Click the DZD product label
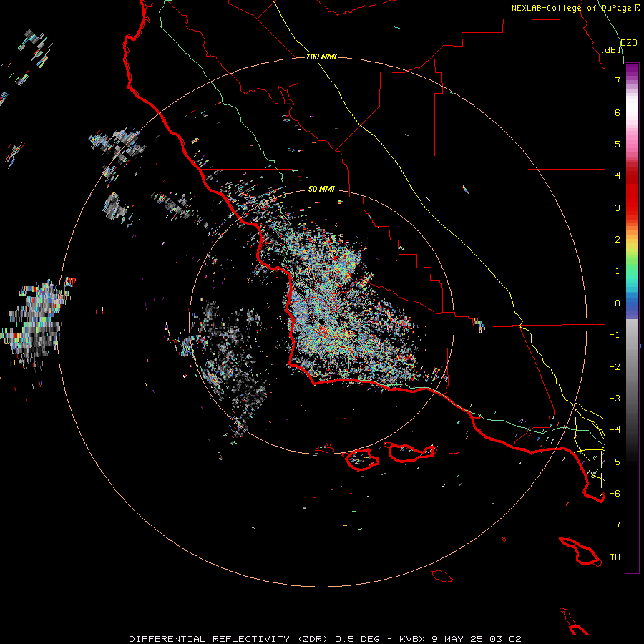Screen dimensions: 644x644 pos(629,43)
